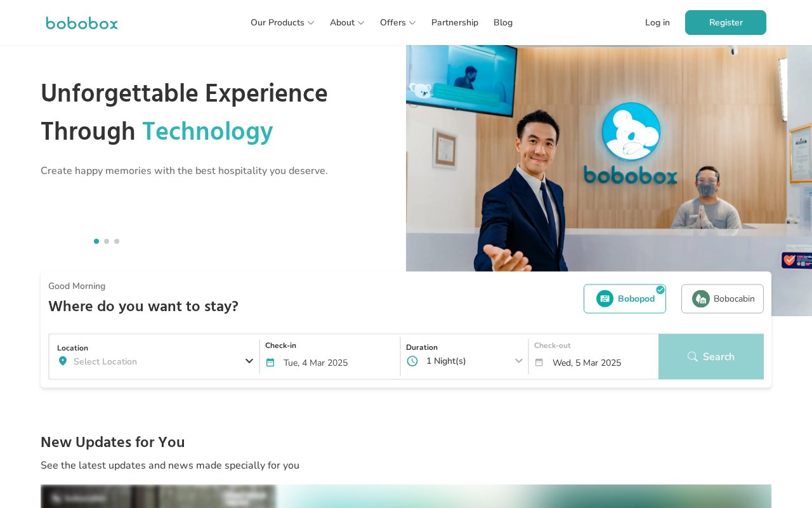
Task: Click the Good Morning greeting
Action: tap(77, 286)
